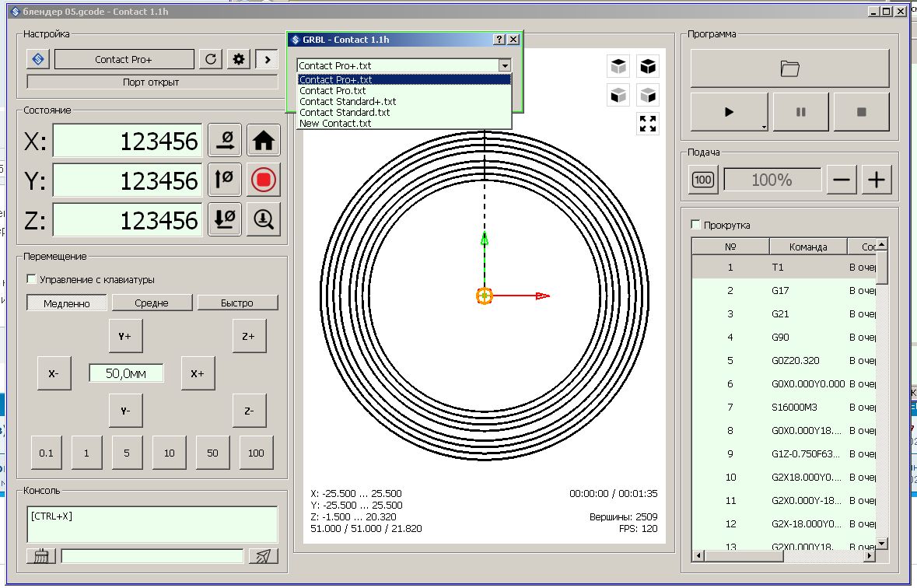Send console command with paper plane icon
Image resolution: width=917 pixels, height=588 pixels.
point(263,555)
